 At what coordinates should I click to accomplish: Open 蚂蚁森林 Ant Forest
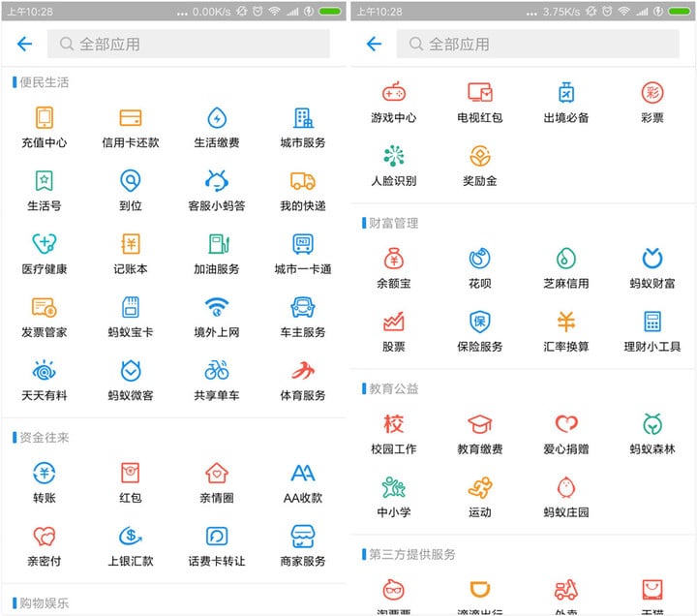pos(652,424)
